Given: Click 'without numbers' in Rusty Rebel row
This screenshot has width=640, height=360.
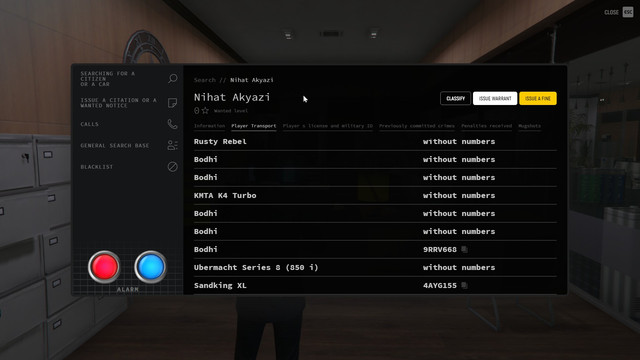Looking at the screenshot, I should (x=459, y=142).
